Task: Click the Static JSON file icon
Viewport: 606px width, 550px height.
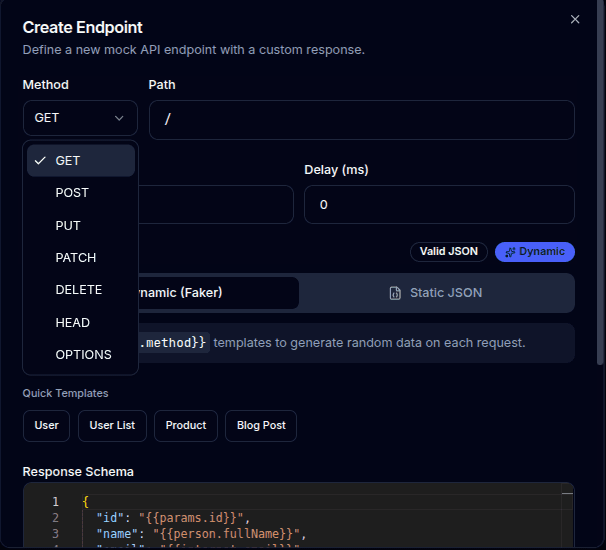Action: 395,293
